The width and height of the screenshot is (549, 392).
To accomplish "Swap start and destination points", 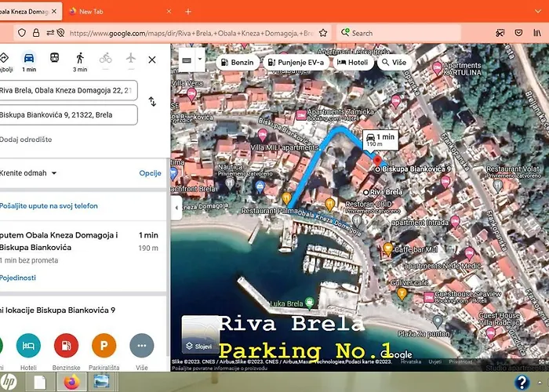I will [x=152, y=101].
